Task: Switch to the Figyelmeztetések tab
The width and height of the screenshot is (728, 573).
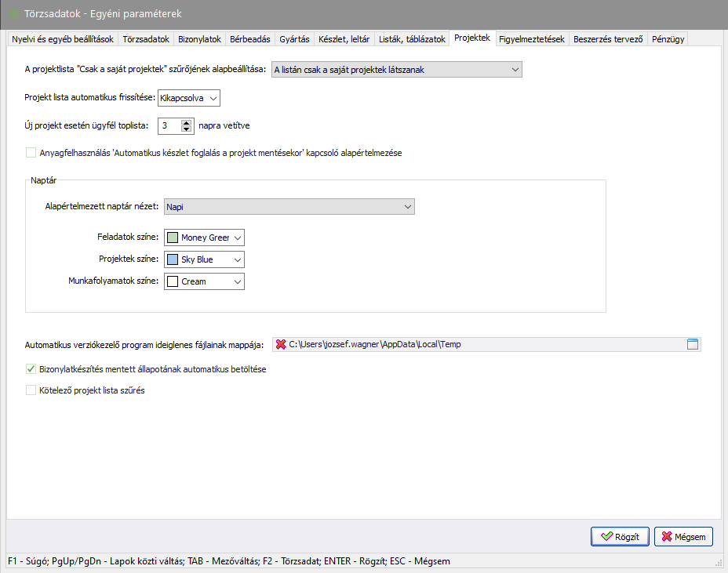Action: (x=531, y=38)
